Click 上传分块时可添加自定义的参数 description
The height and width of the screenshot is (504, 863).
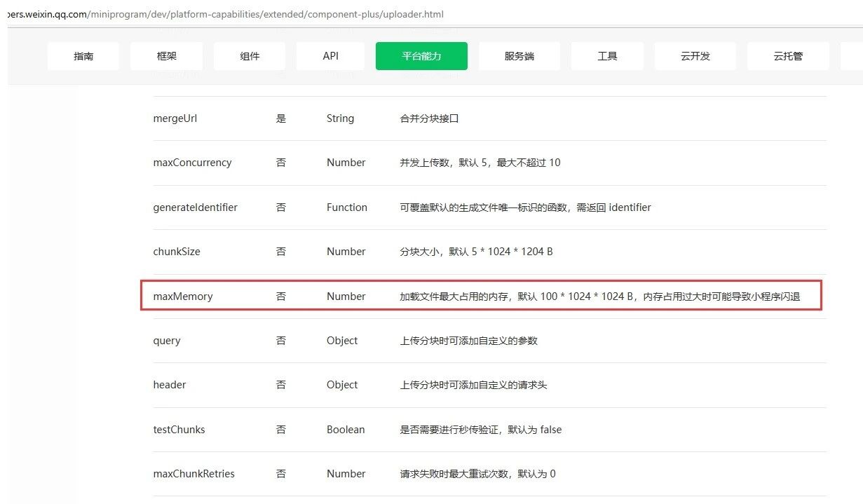(468, 341)
